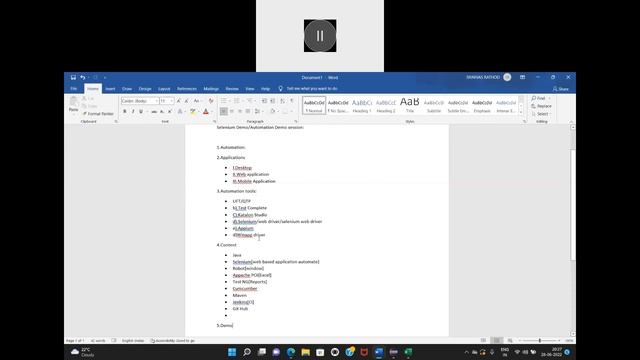This screenshot has width=640, height=360.
Task: Sort the selected paragraphs
Action: coord(282,101)
